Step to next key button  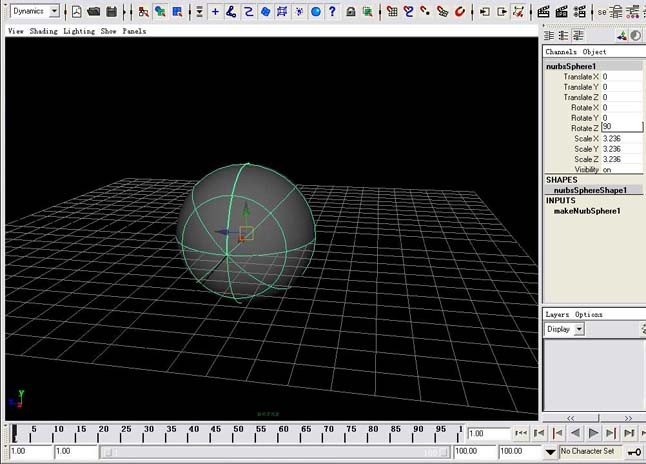611,433
